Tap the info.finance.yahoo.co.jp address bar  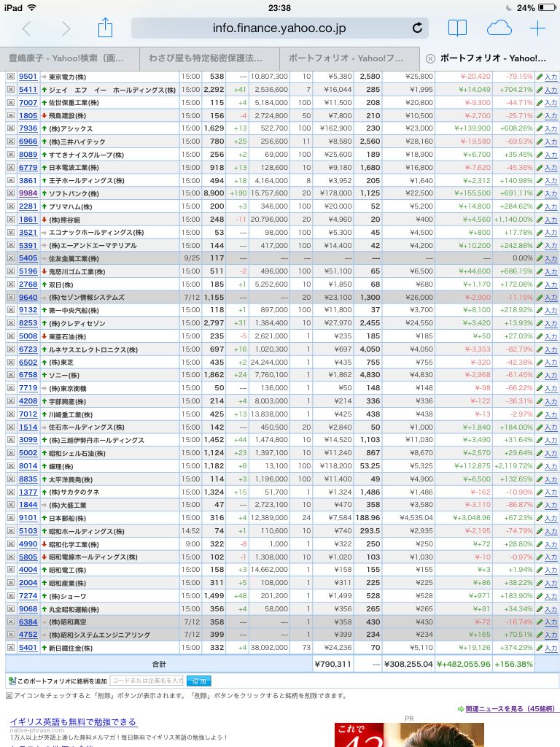click(x=280, y=28)
